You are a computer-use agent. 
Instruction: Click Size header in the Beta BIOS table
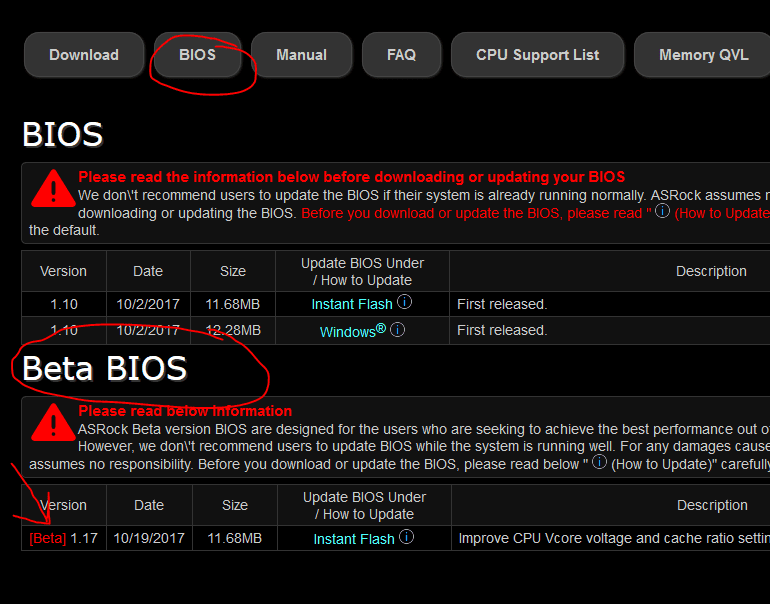click(235, 505)
